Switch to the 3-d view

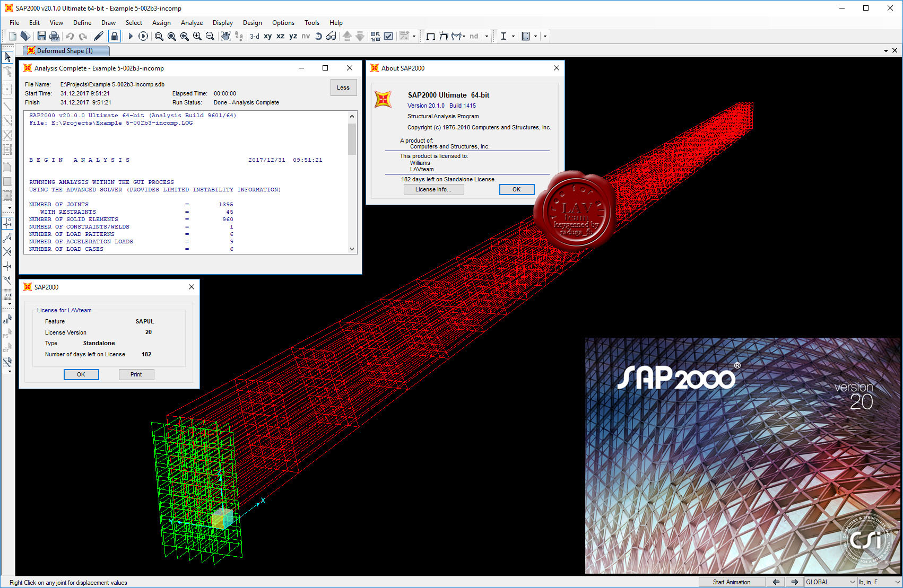(255, 36)
